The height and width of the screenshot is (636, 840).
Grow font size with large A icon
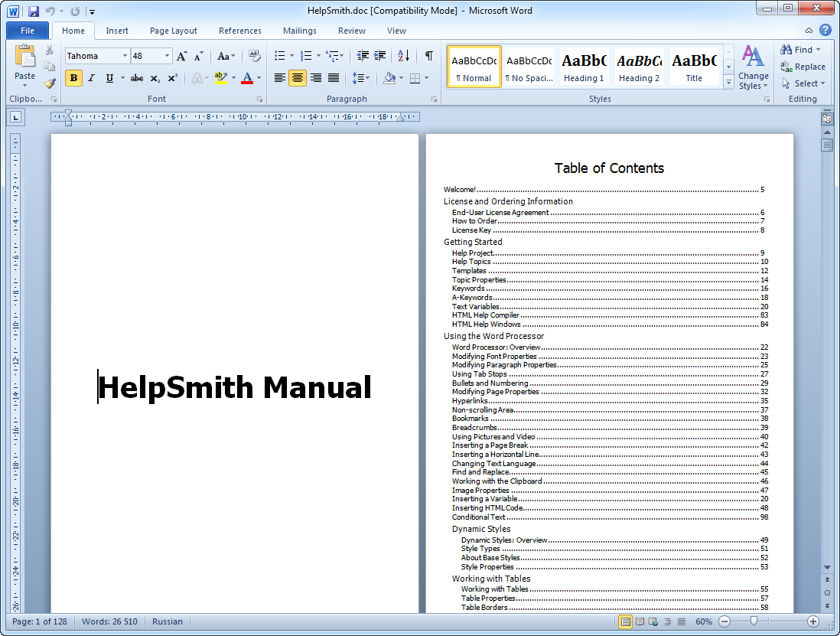coord(182,57)
